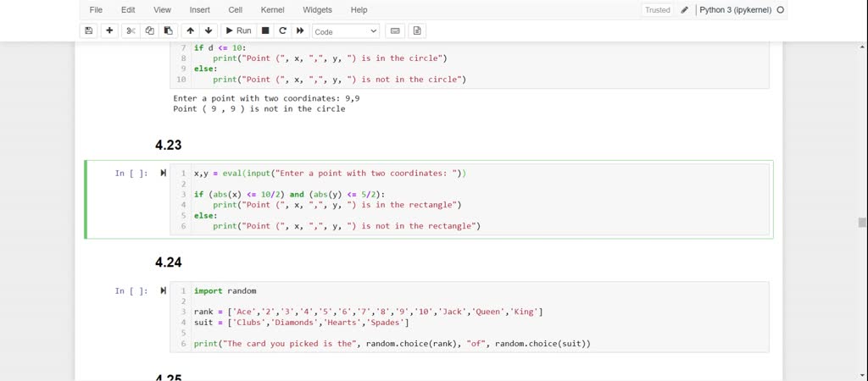Click the Trusted notebook indicator
The image size is (868, 381).
pyautogui.click(x=658, y=10)
